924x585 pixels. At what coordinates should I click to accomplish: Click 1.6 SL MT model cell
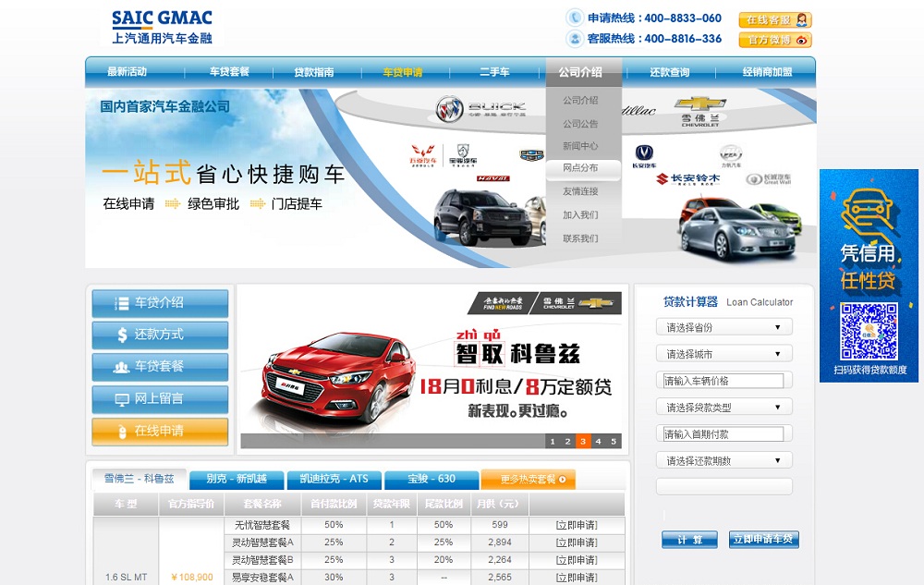click(x=126, y=578)
